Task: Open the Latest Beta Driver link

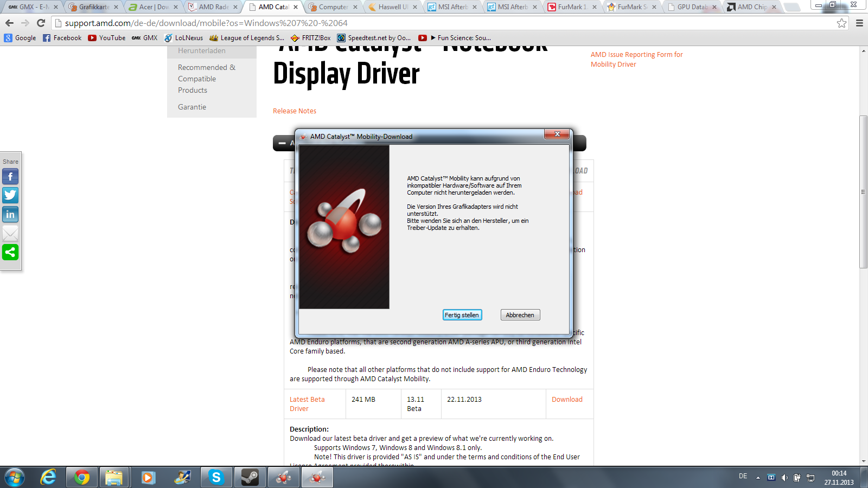Action: click(307, 404)
